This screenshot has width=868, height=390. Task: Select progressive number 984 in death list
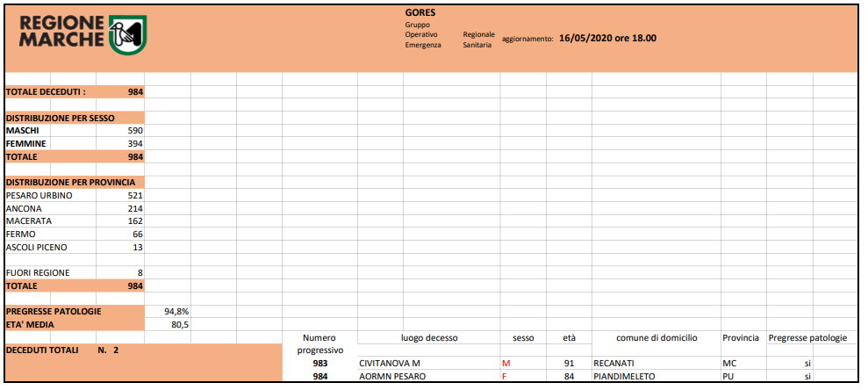319,377
